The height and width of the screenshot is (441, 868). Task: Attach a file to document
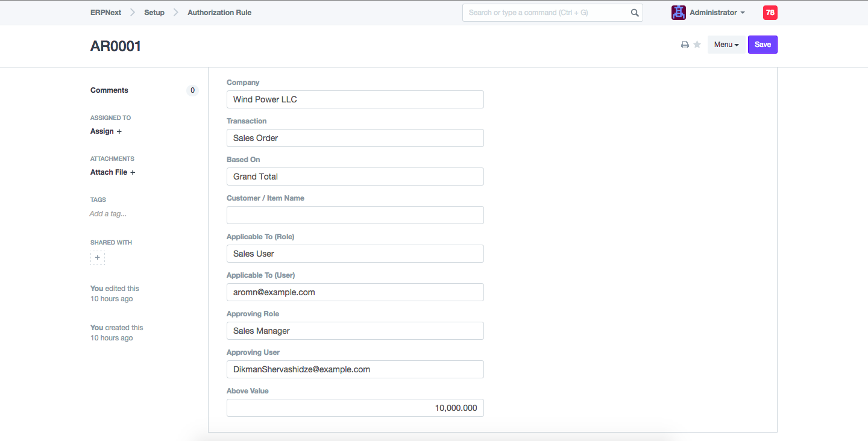tap(113, 172)
